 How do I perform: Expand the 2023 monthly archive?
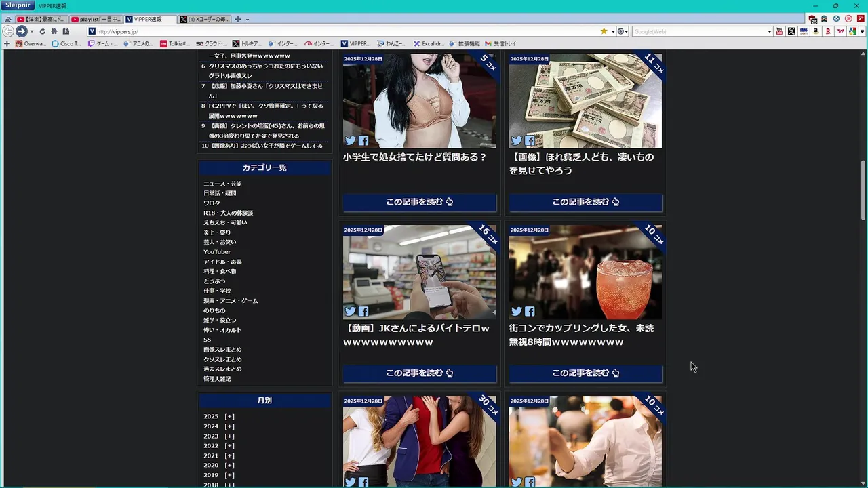click(230, 436)
